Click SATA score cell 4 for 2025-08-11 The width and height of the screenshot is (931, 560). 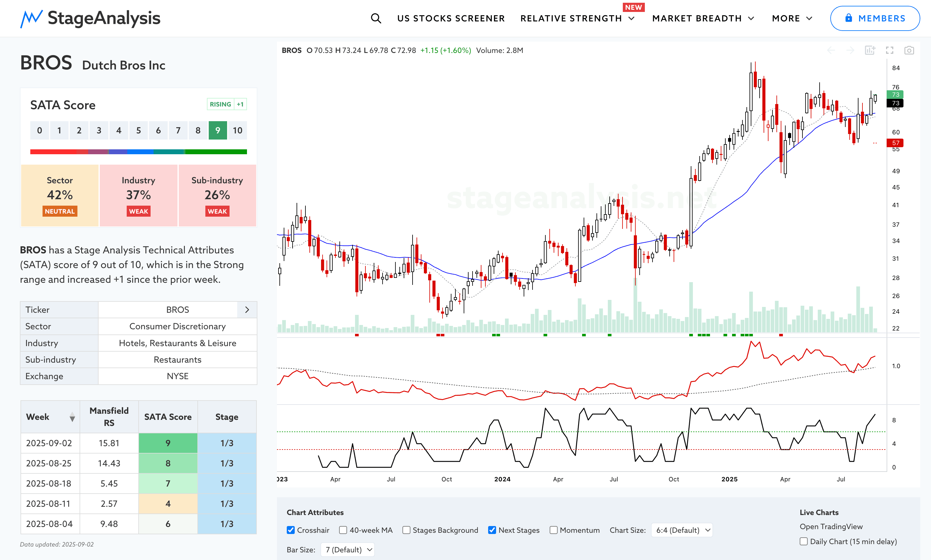click(168, 504)
